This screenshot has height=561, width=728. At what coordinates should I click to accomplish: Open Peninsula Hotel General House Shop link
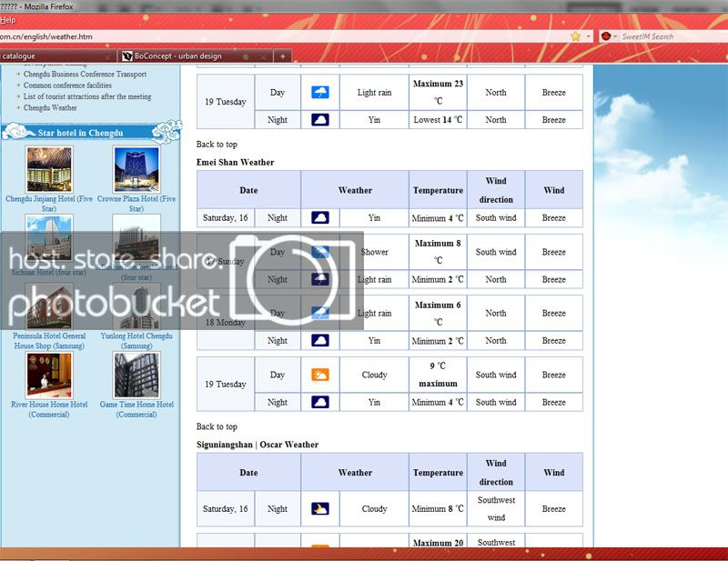(49, 341)
